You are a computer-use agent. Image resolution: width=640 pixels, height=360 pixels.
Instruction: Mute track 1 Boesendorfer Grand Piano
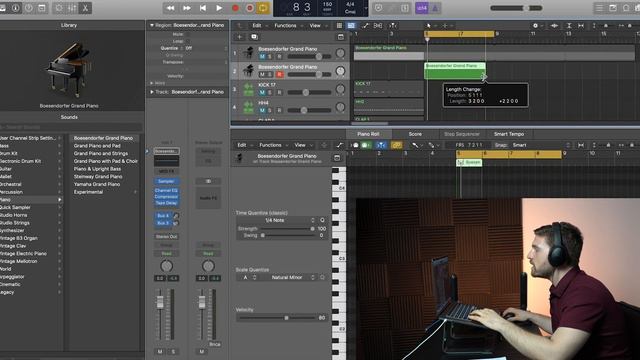262,56
